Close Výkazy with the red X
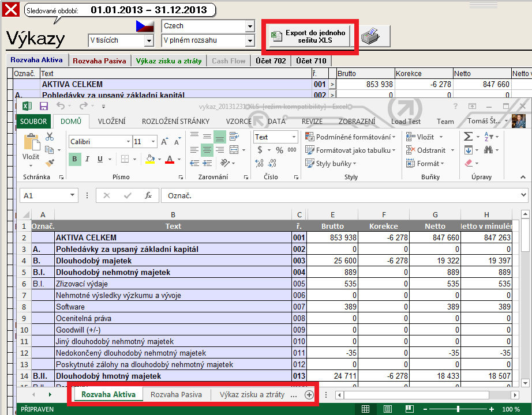The width and height of the screenshot is (532, 415). click(11, 9)
